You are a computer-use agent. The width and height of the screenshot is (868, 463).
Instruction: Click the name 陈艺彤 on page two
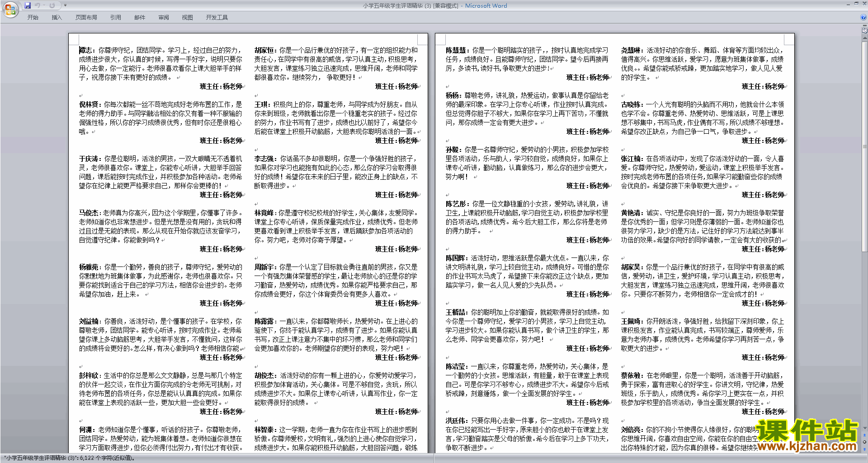(x=456, y=204)
